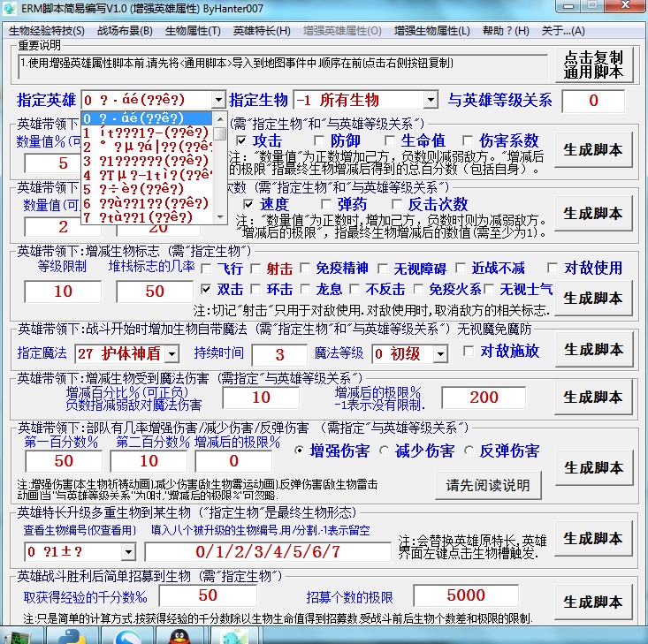Viewport: 648px width, 644px height.
Task: Enable the 生命值 checkbox
Action: (x=389, y=140)
